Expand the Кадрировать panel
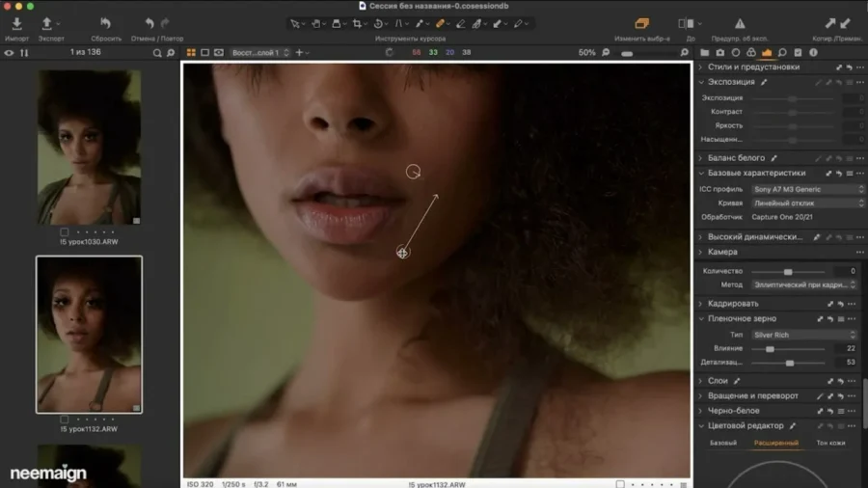 point(701,304)
